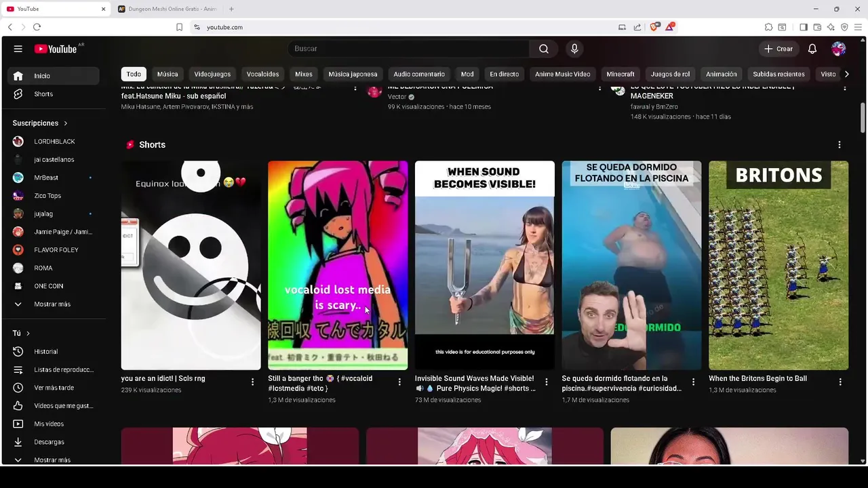Image resolution: width=868 pixels, height=488 pixels.
Task: Open the YouTube hamburger guide menu
Action: point(18,49)
